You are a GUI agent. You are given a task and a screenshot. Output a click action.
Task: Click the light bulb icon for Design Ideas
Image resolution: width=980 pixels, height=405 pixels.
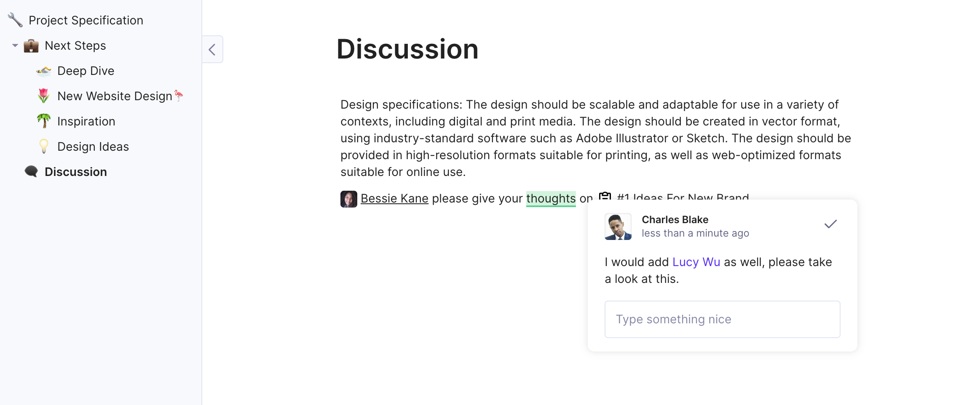point(44,146)
